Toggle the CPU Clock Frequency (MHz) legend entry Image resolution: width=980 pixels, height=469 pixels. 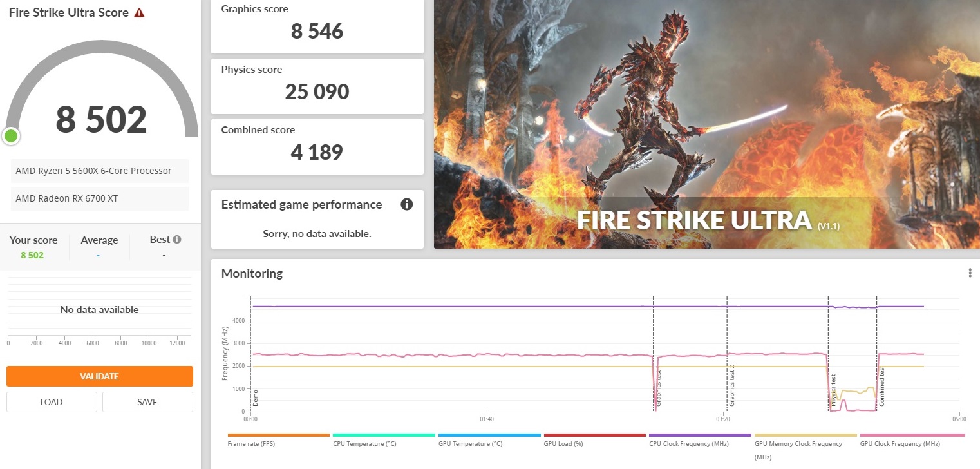click(700, 440)
